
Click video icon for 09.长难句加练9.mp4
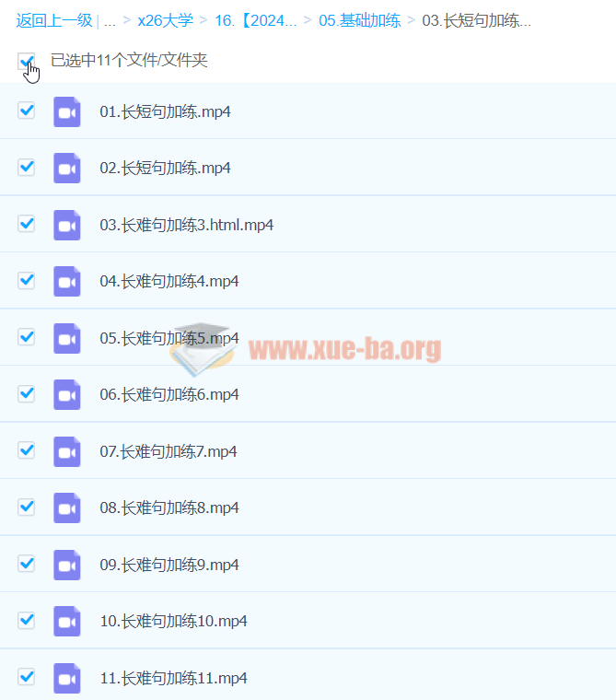[67, 565]
